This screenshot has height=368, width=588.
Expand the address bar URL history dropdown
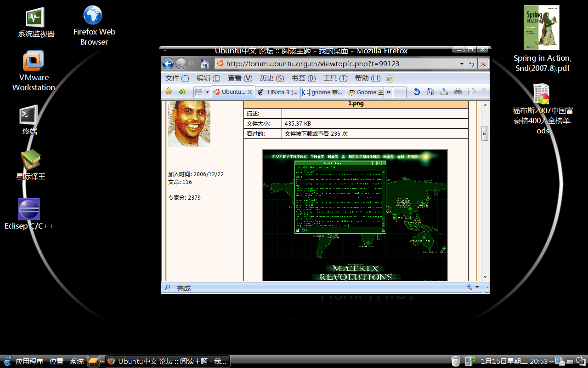[x=462, y=64]
